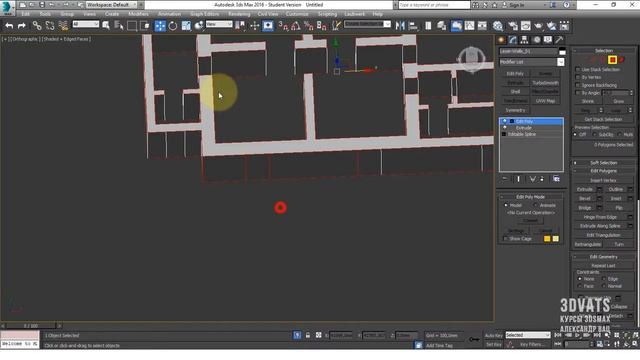
Task: Toggle Window/Crossing selection mode
Action: click(x=145, y=26)
